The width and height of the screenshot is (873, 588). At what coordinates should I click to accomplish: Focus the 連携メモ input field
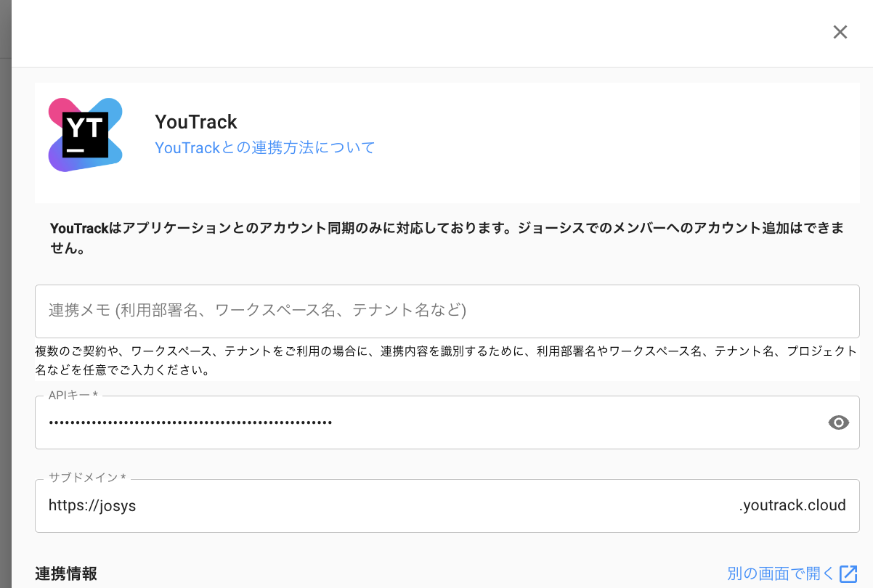click(x=447, y=311)
